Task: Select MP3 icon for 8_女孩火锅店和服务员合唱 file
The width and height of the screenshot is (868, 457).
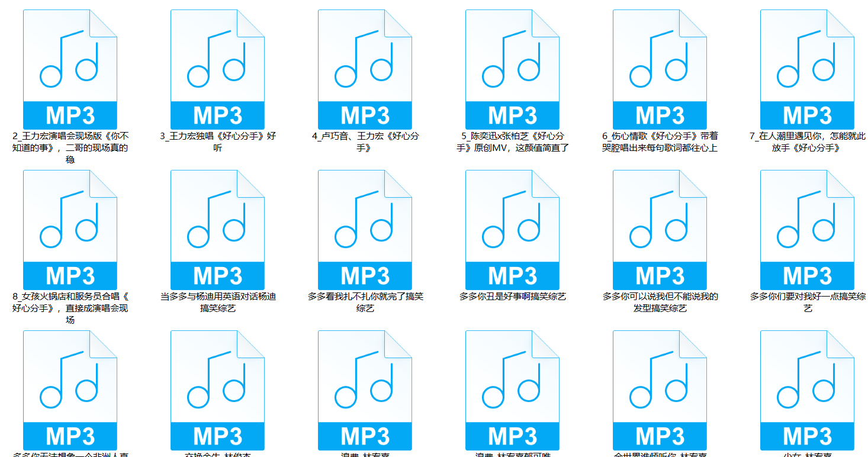Action: [70, 230]
